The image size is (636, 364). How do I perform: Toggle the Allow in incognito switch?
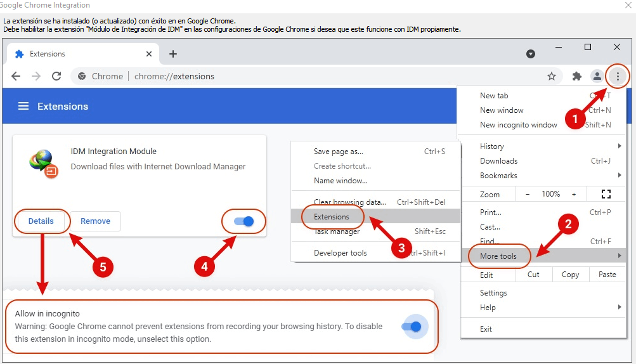pos(412,326)
